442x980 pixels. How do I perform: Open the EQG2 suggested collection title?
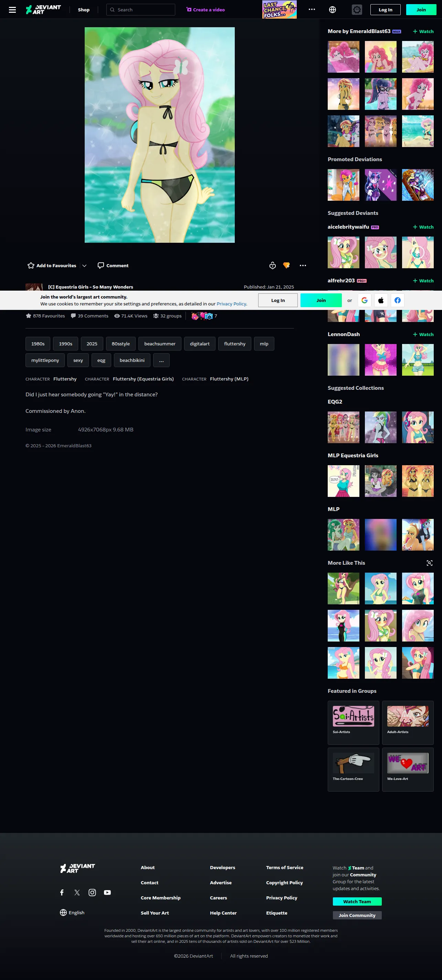[335, 402]
